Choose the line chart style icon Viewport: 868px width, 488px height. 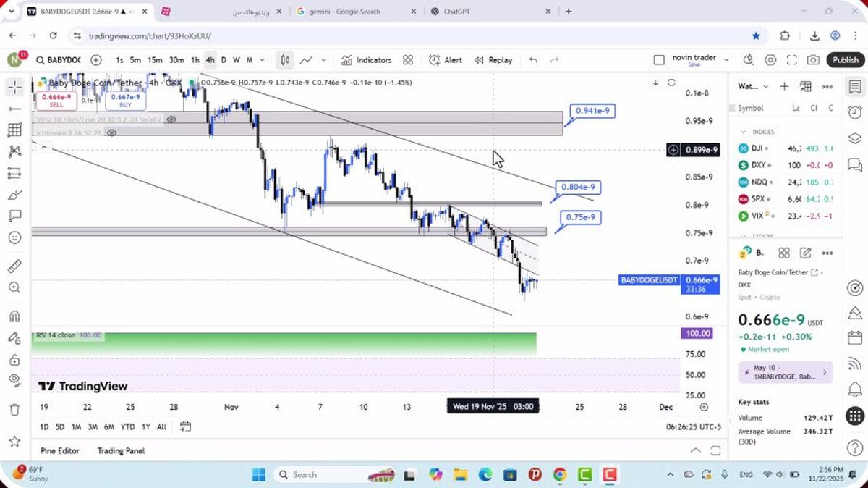click(x=307, y=60)
